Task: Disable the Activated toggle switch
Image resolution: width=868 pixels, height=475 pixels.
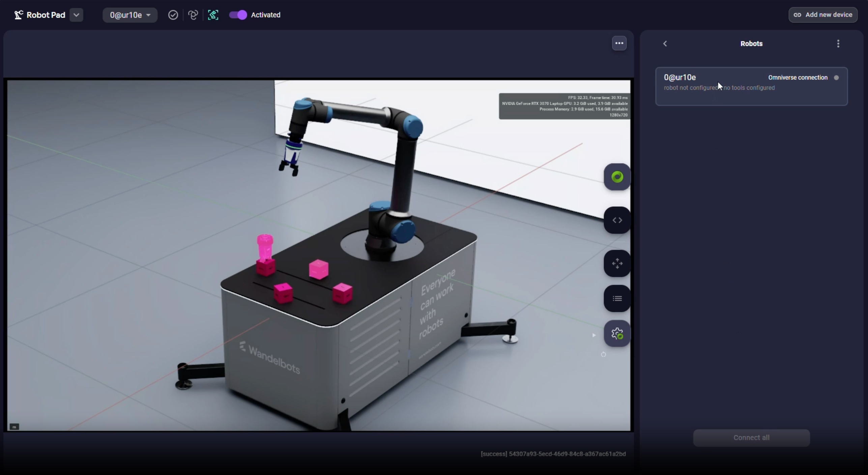Action: click(x=237, y=15)
